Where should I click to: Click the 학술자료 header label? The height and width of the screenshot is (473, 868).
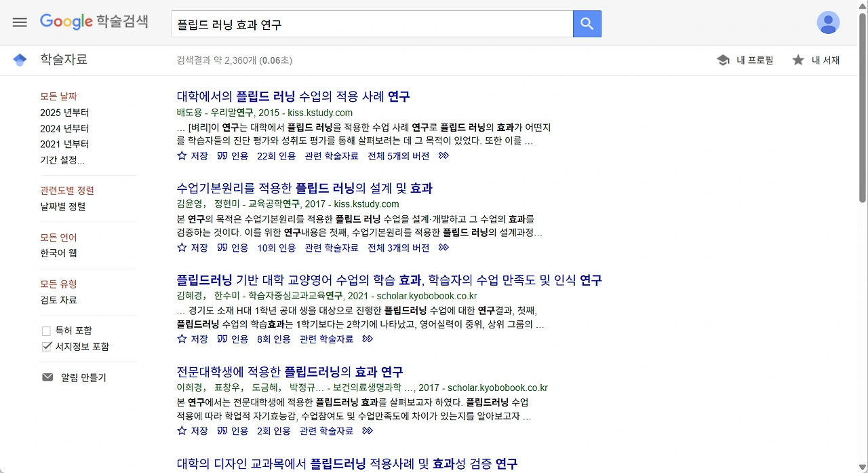pyautogui.click(x=64, y=60)
